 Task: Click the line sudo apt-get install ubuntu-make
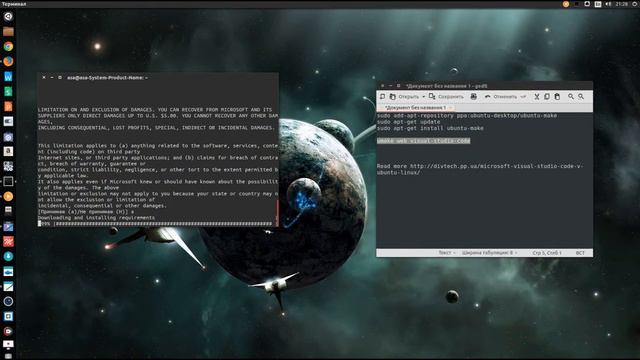pos(430,128)
